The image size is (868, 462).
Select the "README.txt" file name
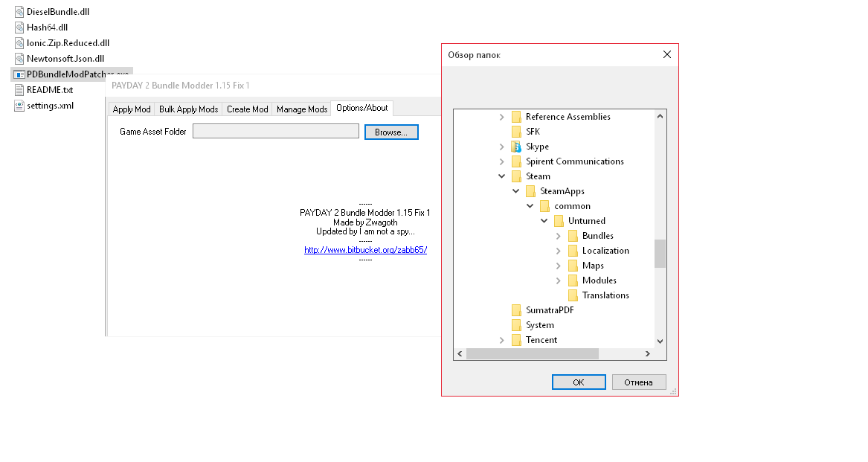pyautogui.click(x=50, y=90)
